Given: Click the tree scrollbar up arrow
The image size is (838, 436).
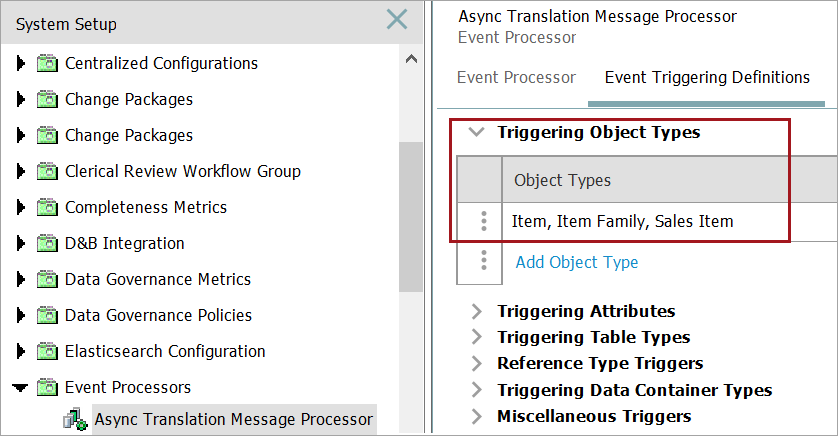Looking at the screenshot, I should pos(411,59).
